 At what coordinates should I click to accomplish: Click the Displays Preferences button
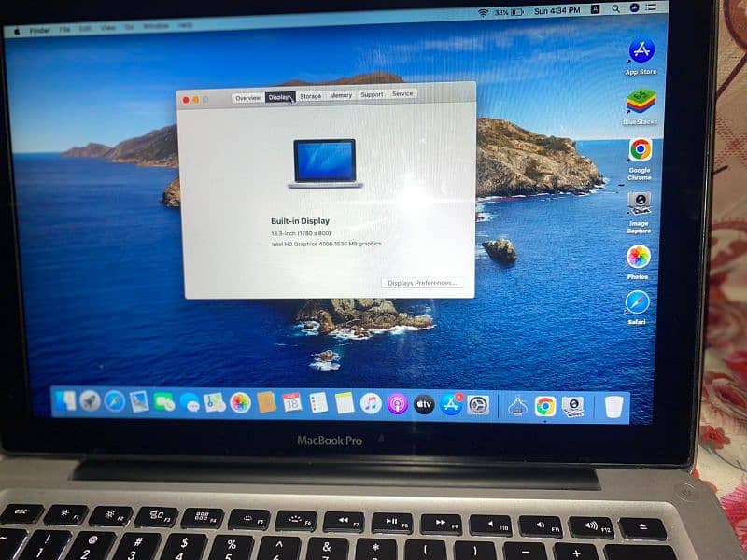coord(421,282)
